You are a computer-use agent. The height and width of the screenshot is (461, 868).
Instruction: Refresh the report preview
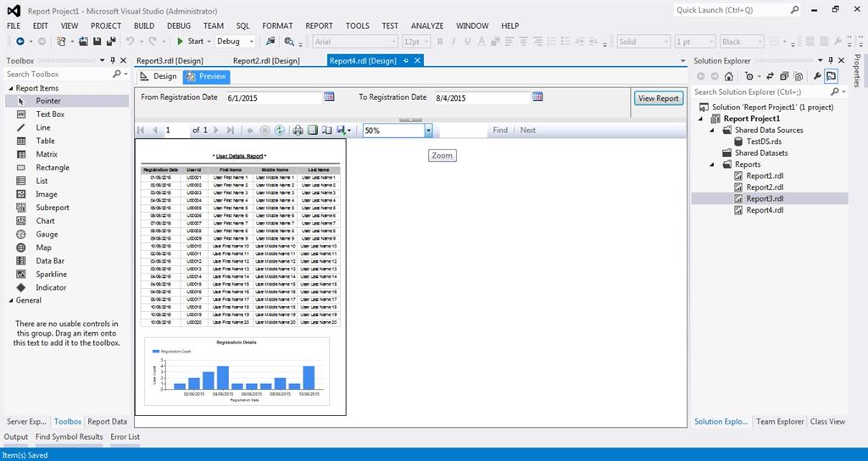pyautogui.click(x=279, y=131)
